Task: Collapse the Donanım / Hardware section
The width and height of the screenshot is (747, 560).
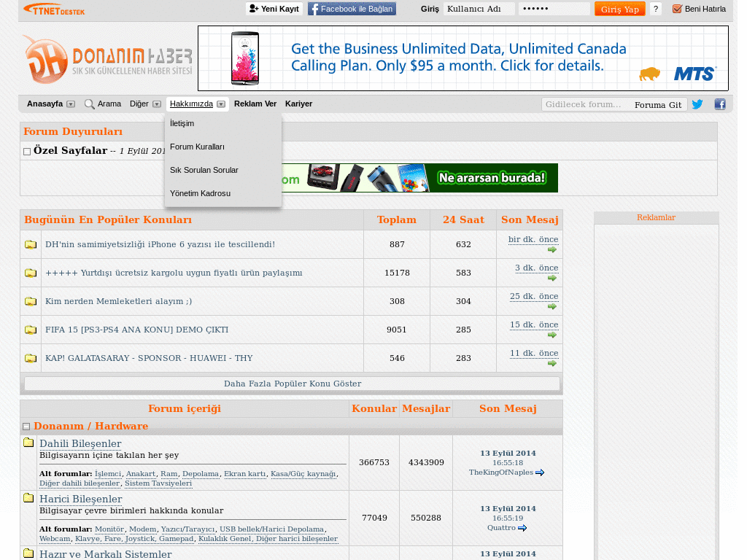Action: 27,427
